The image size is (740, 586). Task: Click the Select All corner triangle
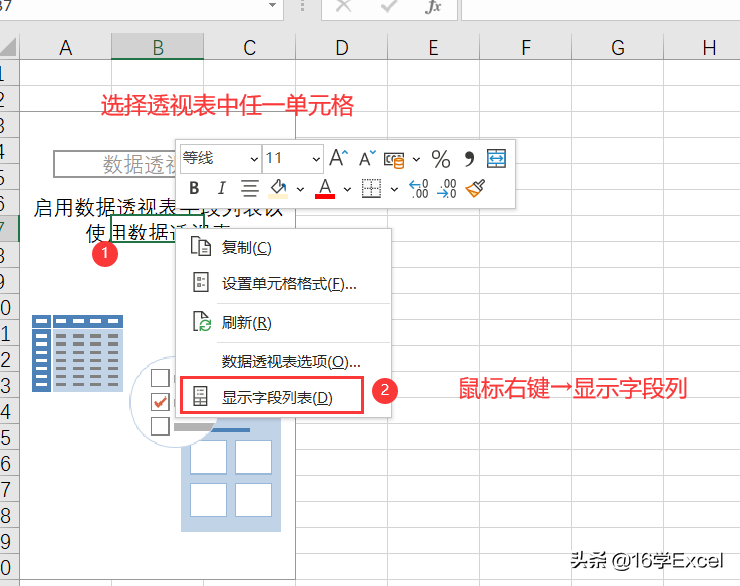(x=9, y=47)
